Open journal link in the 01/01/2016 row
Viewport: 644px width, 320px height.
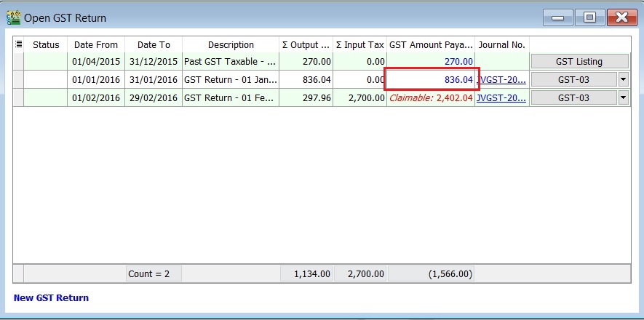point(501,79)
